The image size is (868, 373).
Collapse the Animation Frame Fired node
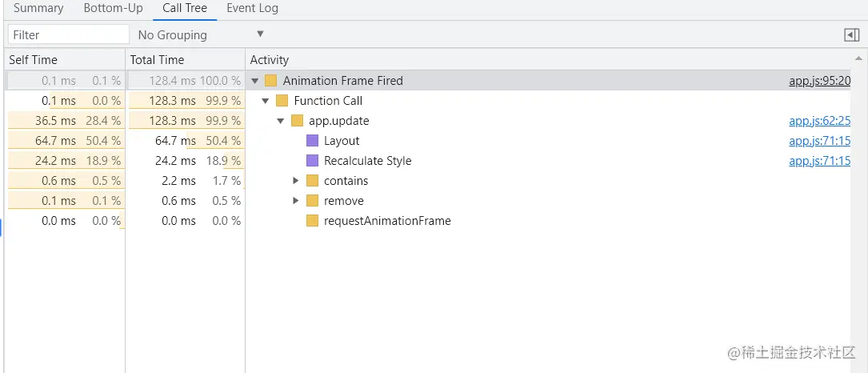pos(255,81)
